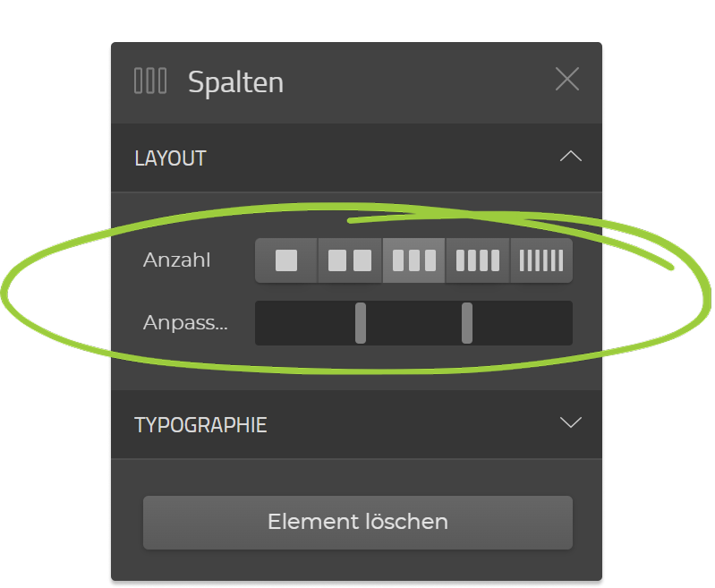Viewport: 715px width, 588px height.
Task: Click slider track between the two handles
Action: 413,322
